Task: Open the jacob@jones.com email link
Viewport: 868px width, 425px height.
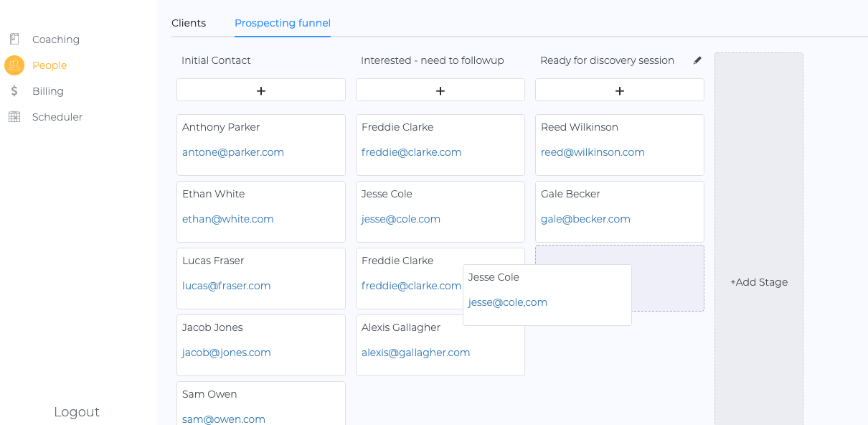Action: click(227, 352)
